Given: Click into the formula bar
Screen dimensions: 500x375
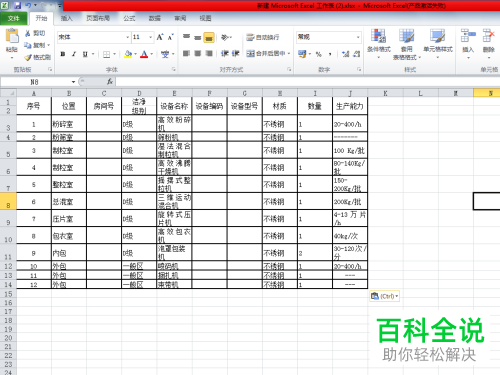Looking at the screenshot, I should point(308,82).
